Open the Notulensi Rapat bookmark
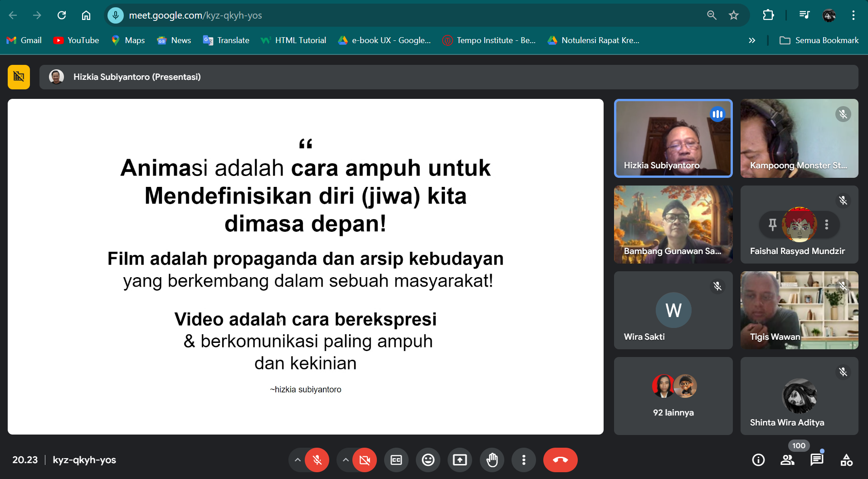 click(x=594, y=40)
